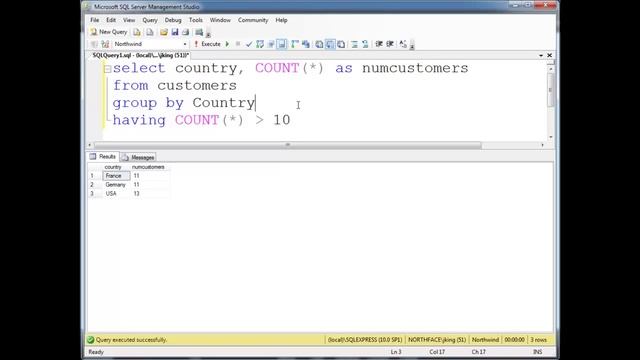Open the Tools menu
640x360 pixels.
pos(196,20)
